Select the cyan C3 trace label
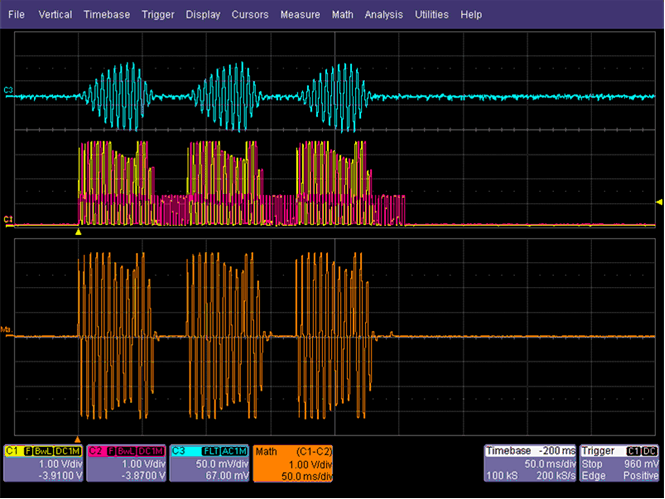The width and height of the screenshot is (665, 499). pyautogui.click(x=8, y=92)
